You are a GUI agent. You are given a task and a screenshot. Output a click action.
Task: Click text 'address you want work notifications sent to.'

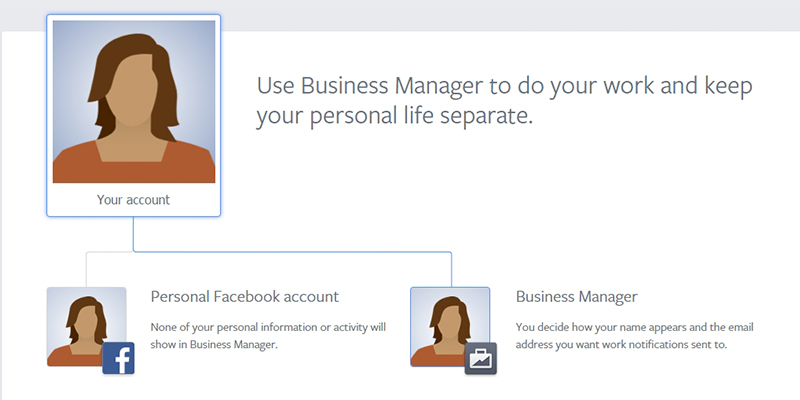point(621,344)
